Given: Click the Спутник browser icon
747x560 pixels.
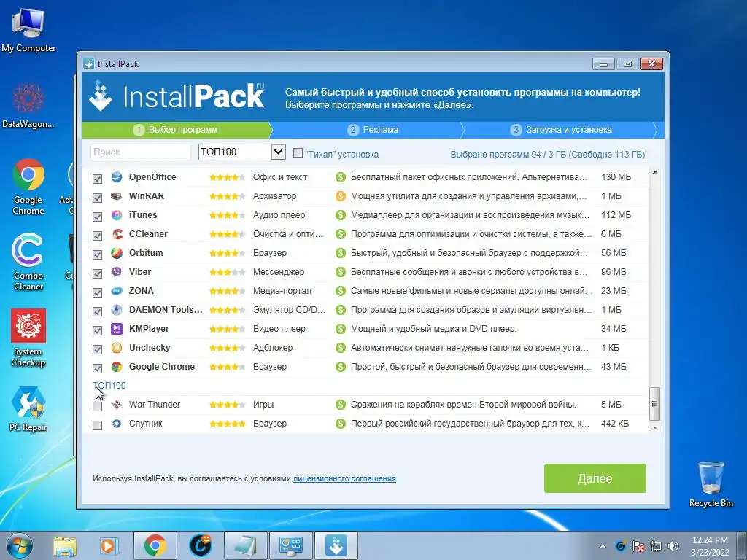Looking at the screenshot, I should pos(117,424).
